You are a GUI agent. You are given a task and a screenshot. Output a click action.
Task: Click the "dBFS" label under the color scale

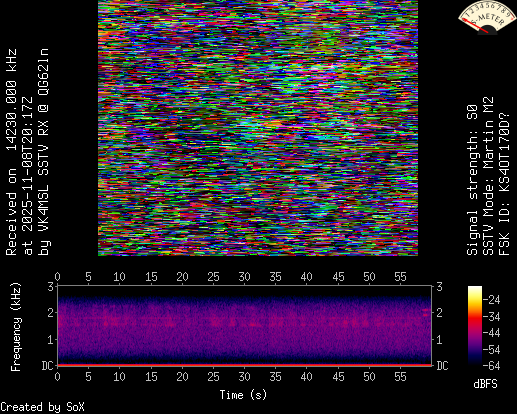tap(485, 384)
